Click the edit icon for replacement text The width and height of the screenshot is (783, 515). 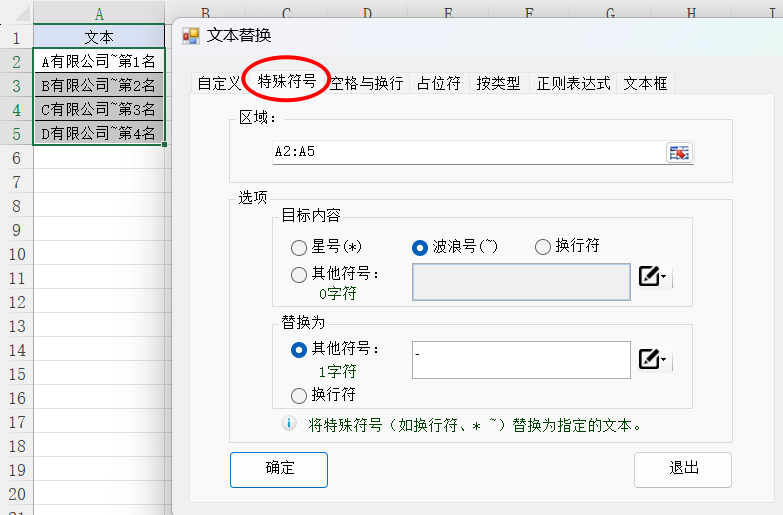(649, 360)
